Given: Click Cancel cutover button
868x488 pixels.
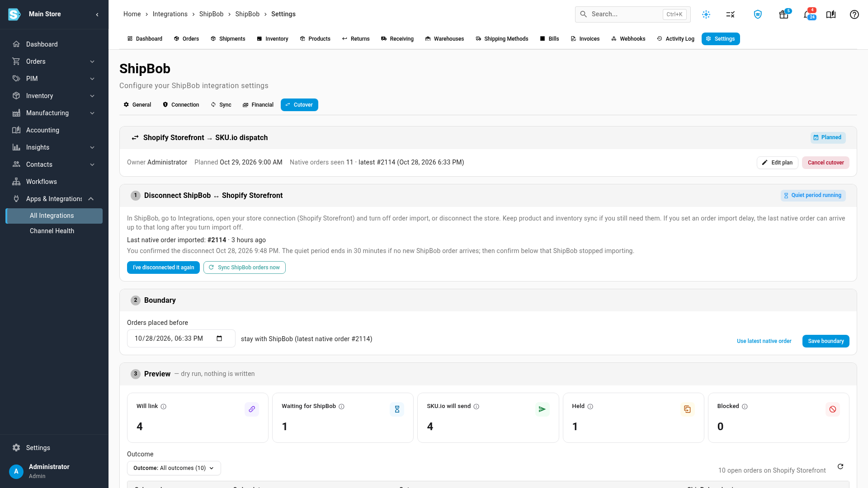Looking at the screenshot, I should click(x=826, y=163).
